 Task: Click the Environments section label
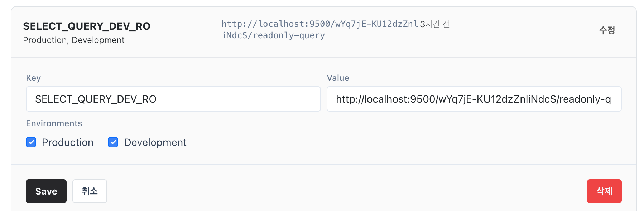point(54,123)
